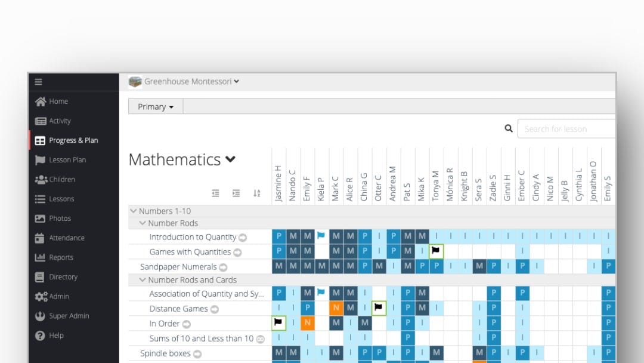Open the hamburger menu icon
The width and height of the screenshot is (644, 363).
coord(38,82)
